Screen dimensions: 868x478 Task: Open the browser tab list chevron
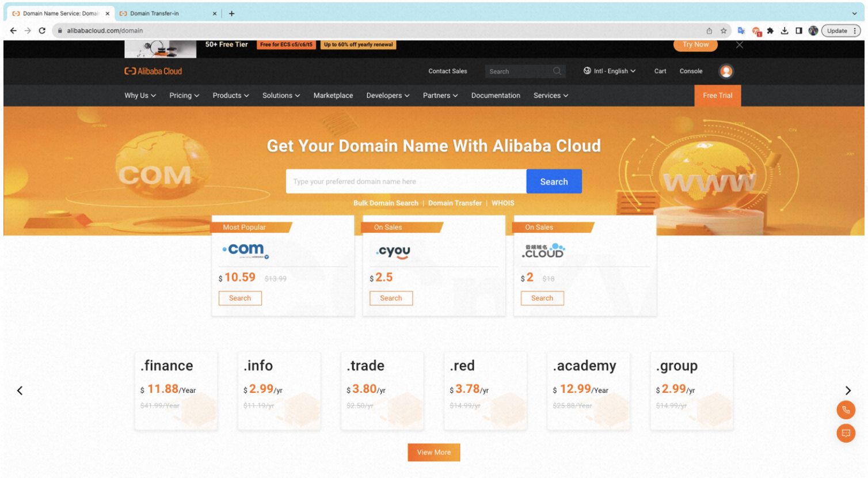tap(854, 13)
